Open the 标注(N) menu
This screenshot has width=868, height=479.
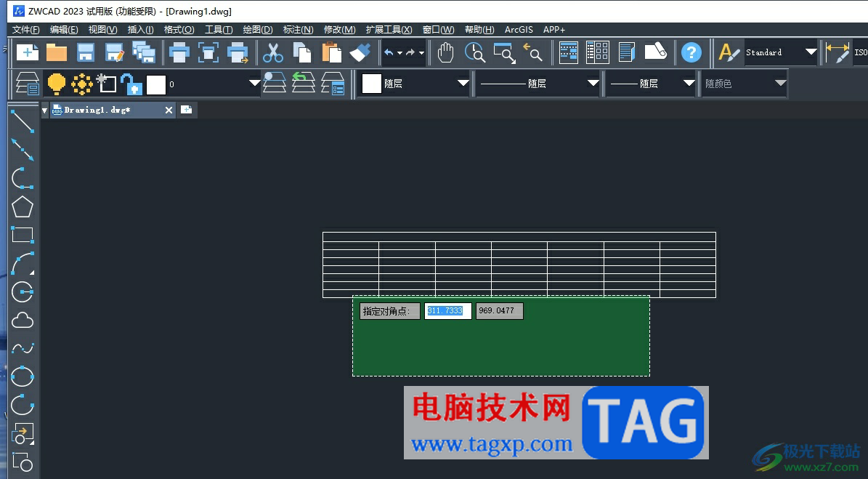tap(299, 29)
